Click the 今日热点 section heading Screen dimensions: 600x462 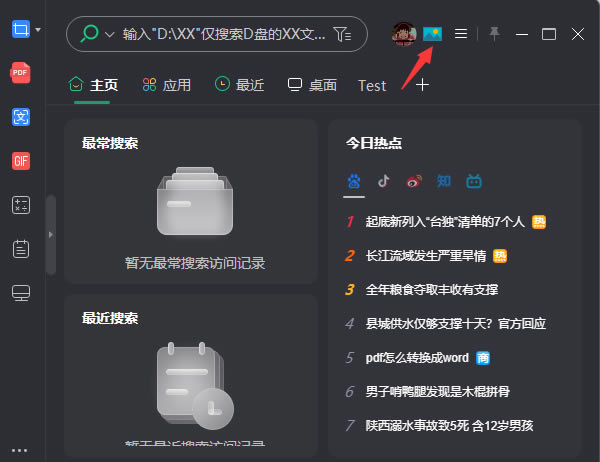pos(374,143)
